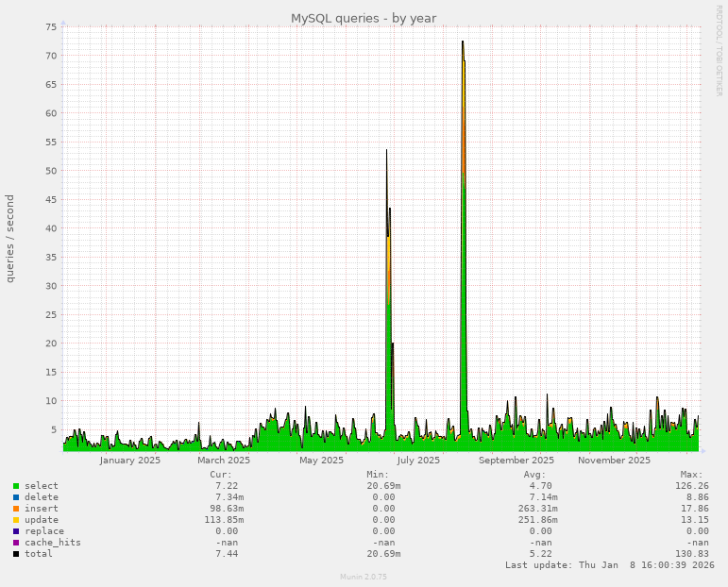The height and width of the screenshot is (587, 728).
Task: Click select's average value 4.70
Action: coord(540,486)
